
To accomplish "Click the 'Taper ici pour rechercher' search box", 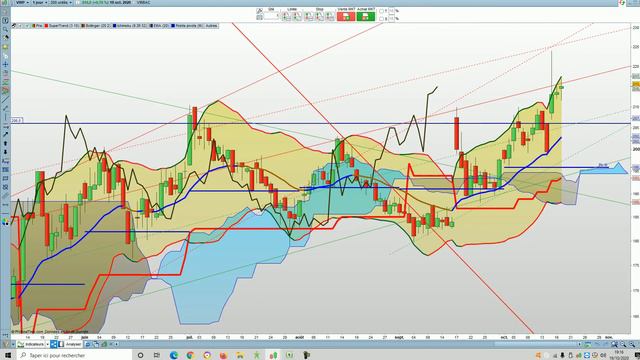I will pyautogui.click(x=73, y=355).
